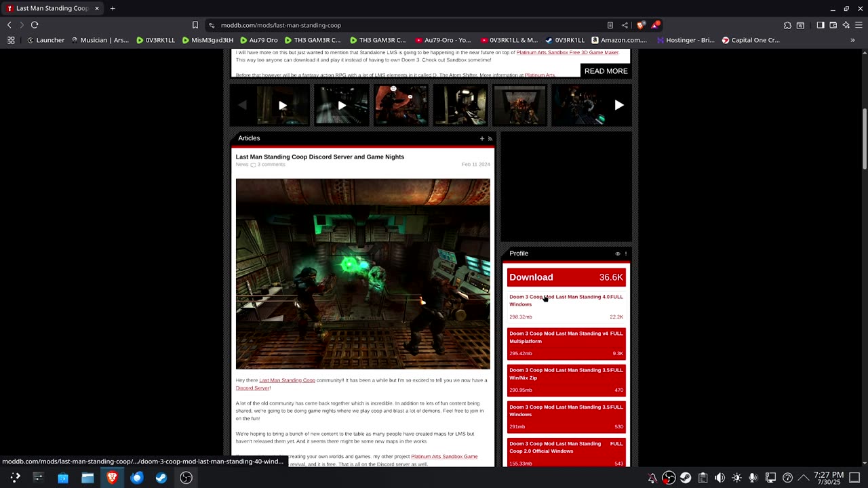Open the MisM3gad3tH bookmark
This screenshot has width=868, height=488.
pyautogui.click(x=208, y=40)
